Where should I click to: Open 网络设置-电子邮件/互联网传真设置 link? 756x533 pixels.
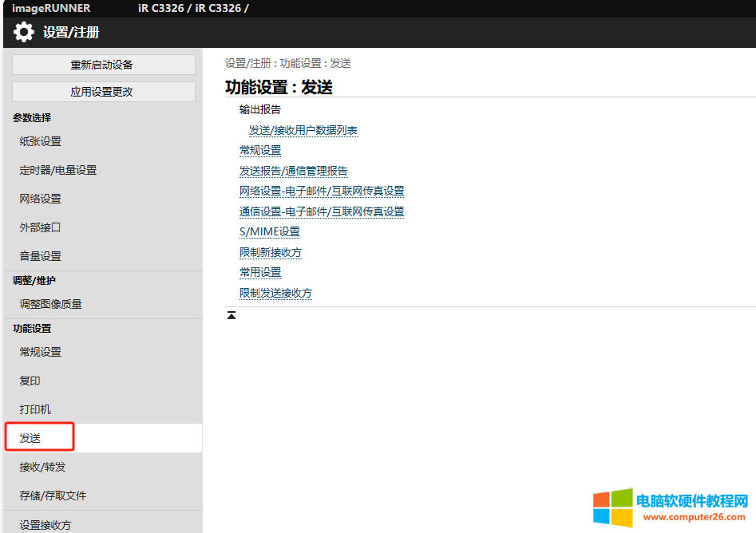click(x=321, y=191)
